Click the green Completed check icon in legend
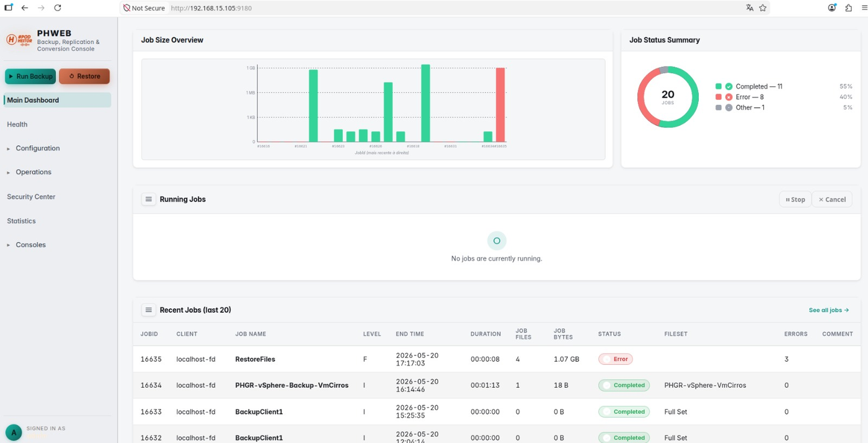Image resolution: width=868 pixels, height=443 pixels. [729, 86]
